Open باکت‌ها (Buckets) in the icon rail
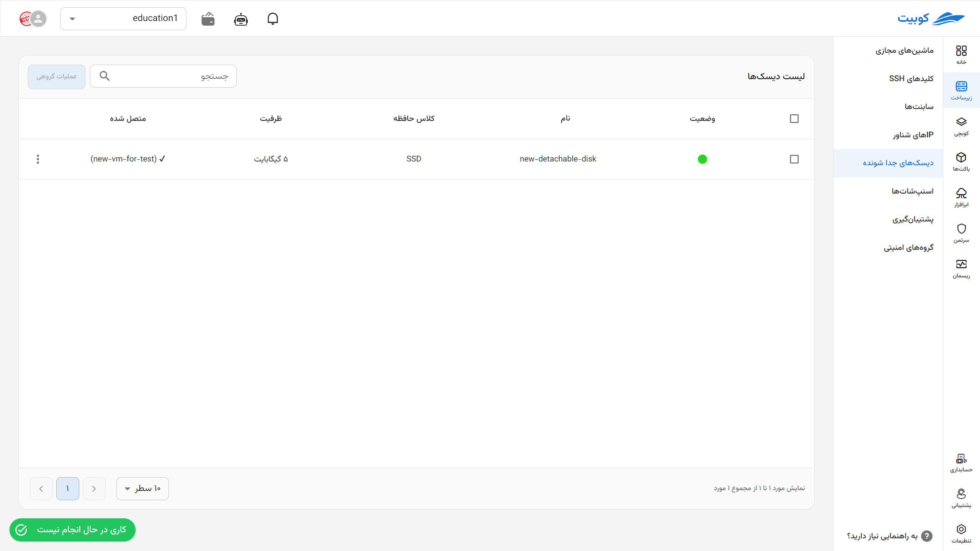The width and height of the screenshot is (980, 551). tap(961, 162)
